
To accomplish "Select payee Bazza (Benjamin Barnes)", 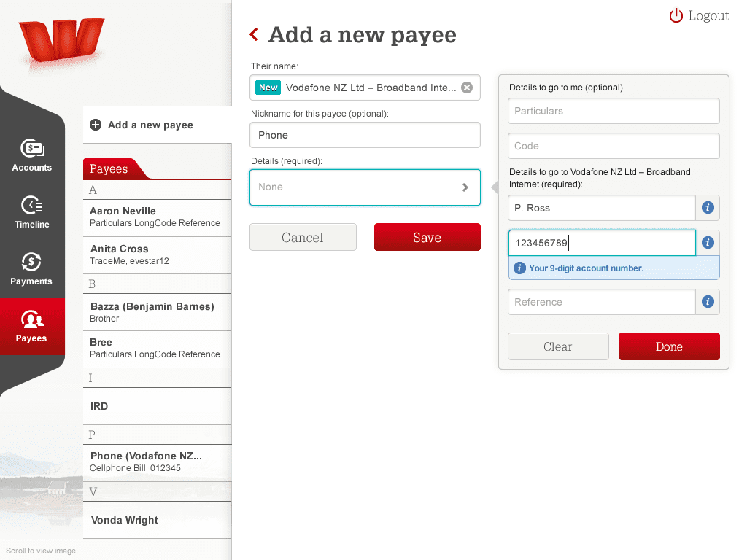I will pos(158,312).
